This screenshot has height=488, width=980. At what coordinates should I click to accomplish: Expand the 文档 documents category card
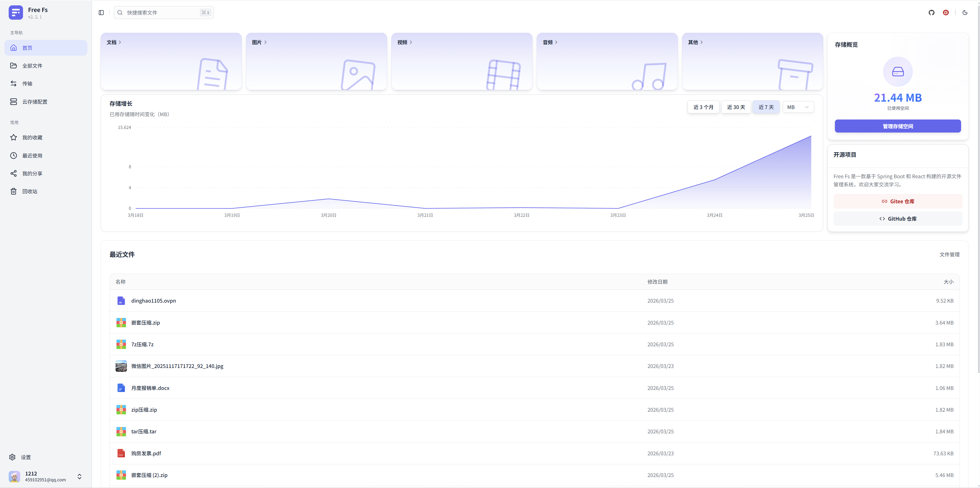coord(114,42)
